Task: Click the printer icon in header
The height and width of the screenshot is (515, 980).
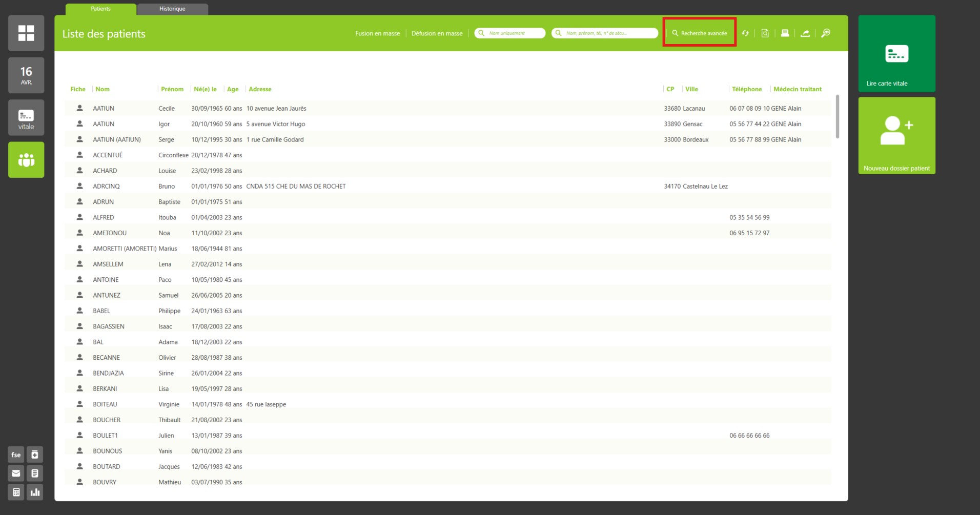Action: coord(785,33)
